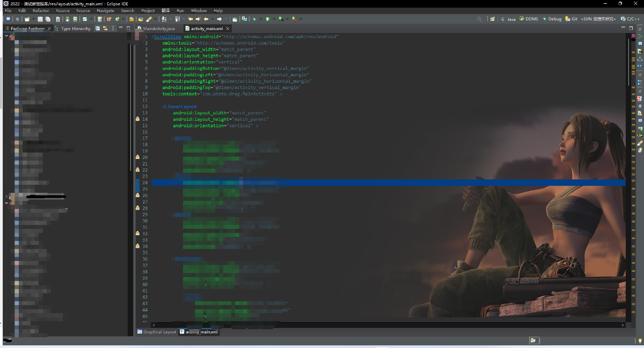Image resolution: width=644 pixels, height=348 pixels.
Task: Click the Open Perspective icon
Action: [x=492, y=19]
